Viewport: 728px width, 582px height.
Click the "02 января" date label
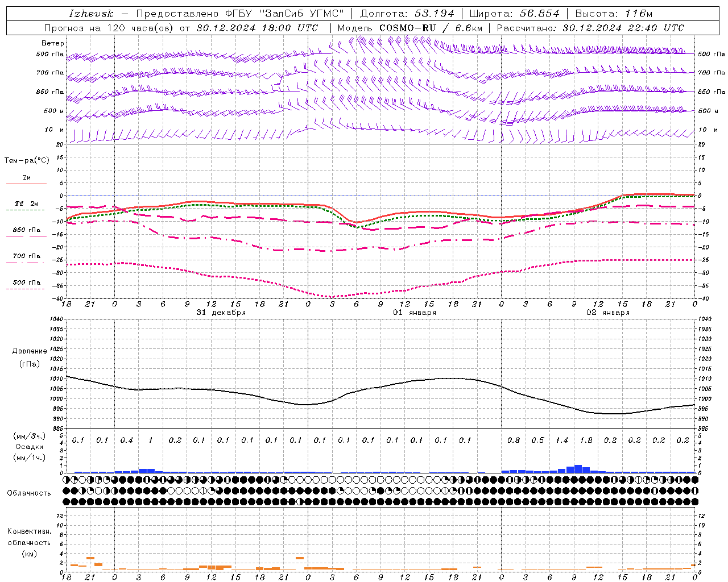pos(608,313)
